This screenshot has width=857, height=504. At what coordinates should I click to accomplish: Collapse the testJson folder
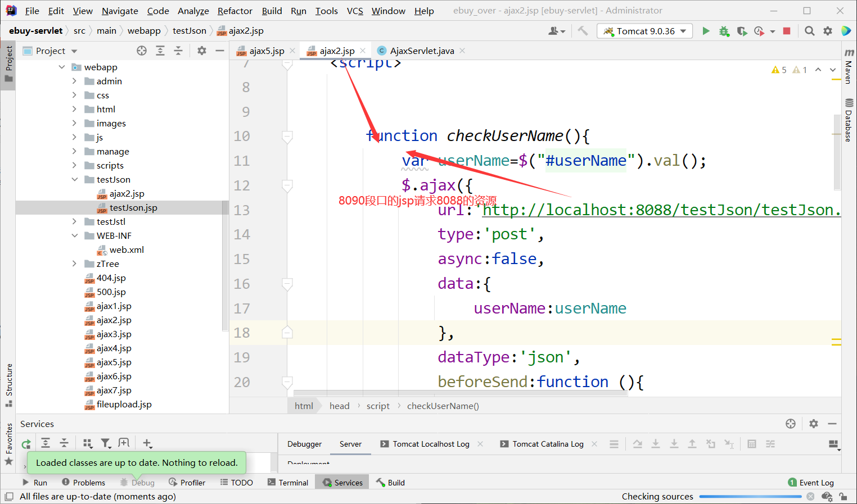click(74, 179)
